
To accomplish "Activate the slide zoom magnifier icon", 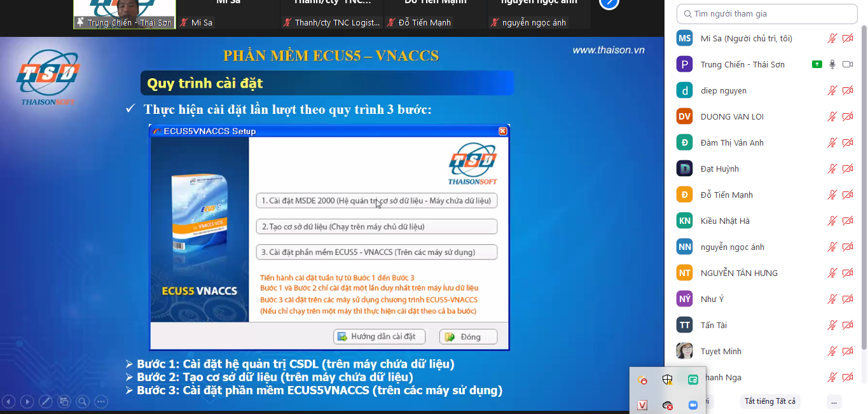I will (x=83, y=401).
